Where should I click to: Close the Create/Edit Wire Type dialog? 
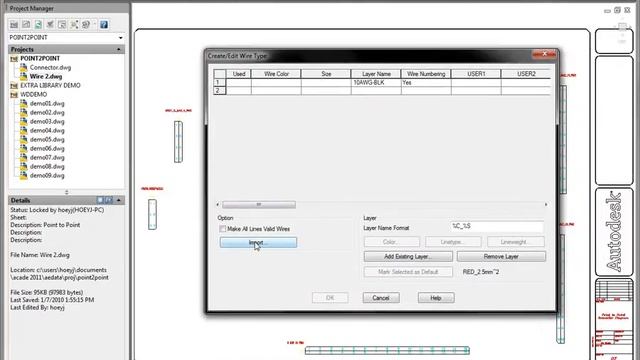tap(544, 54)
